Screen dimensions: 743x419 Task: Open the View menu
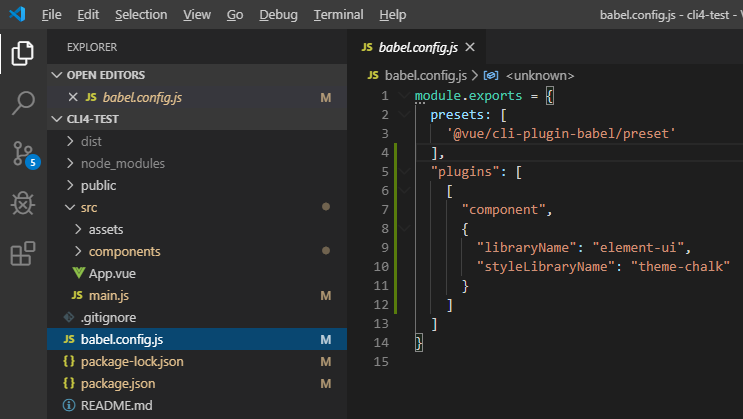197,15
